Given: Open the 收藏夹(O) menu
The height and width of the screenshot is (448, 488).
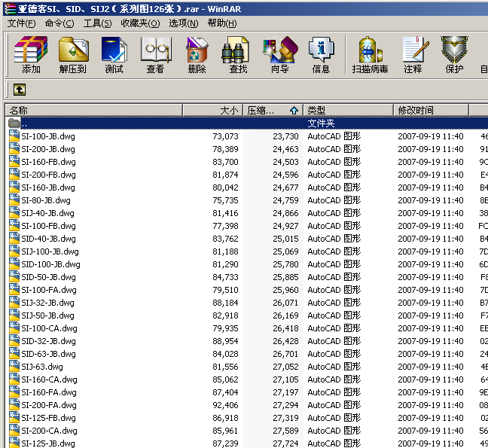Looking at the screenshot, I should coord(140,23).
